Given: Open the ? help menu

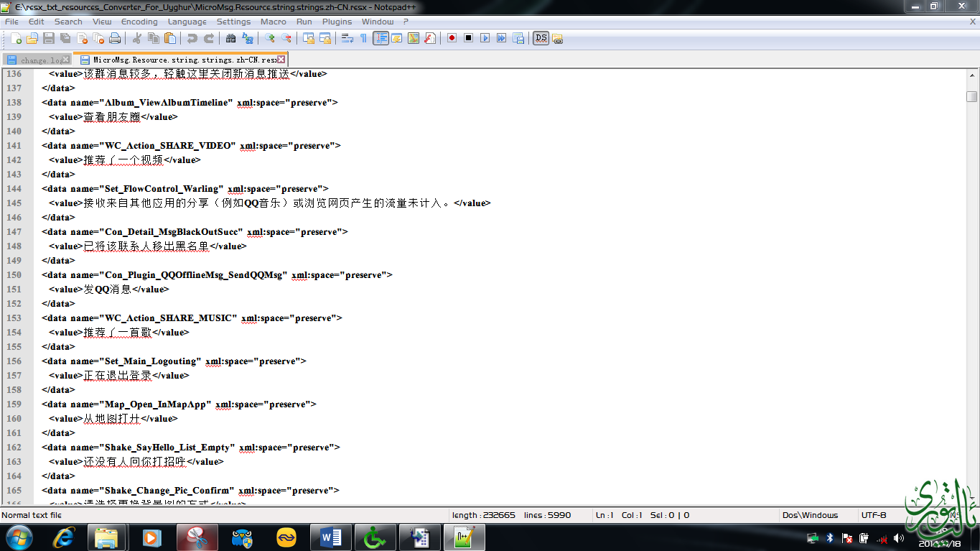Looking at the screenshot, I should coord(406,22).
